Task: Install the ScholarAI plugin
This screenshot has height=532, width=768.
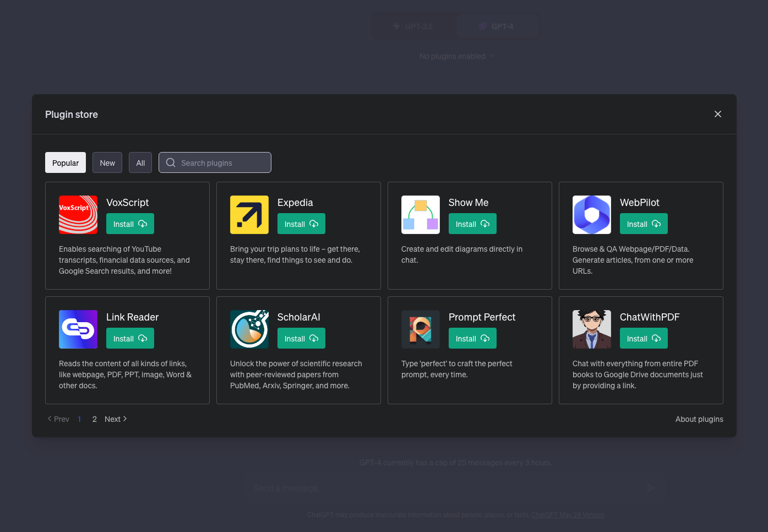Action: click(x=301, y=338)
